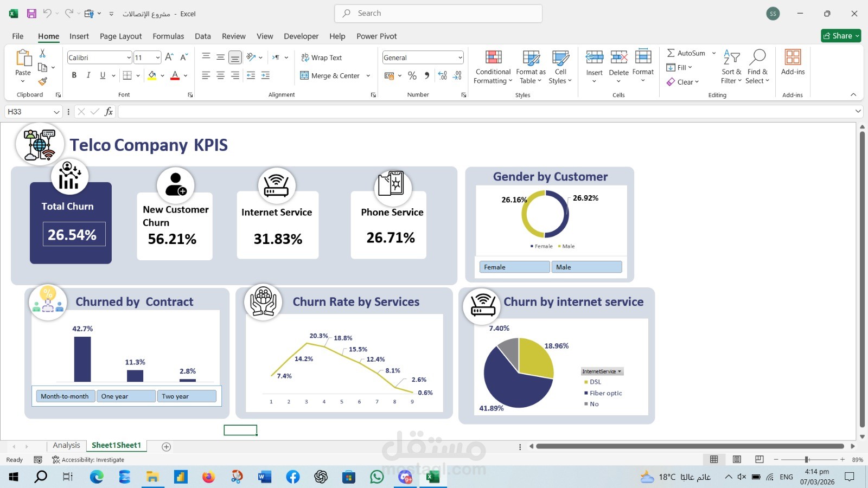Click the AutoSum icon
The width and height of the screenshot is (868, 488).
tap(671, 53)
